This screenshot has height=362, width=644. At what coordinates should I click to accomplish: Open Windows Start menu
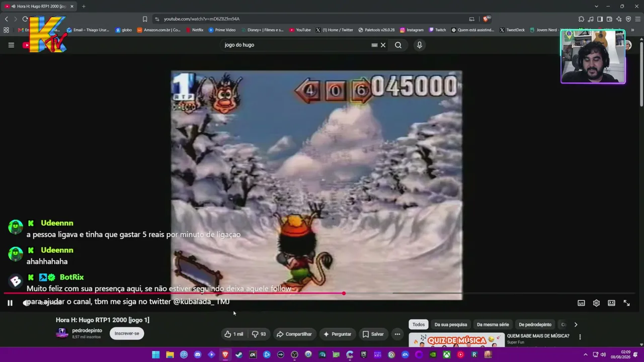156,354
